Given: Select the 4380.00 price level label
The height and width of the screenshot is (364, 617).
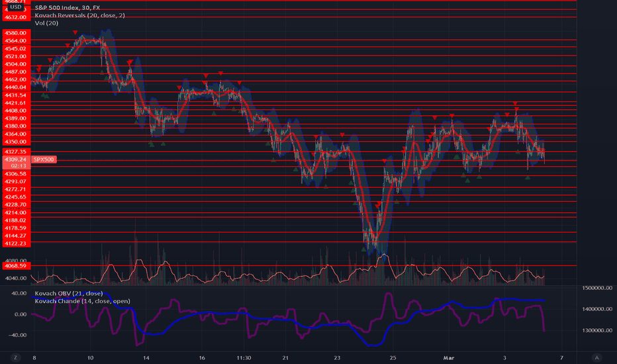Looking at the screenshot, I should coord(16,126).
